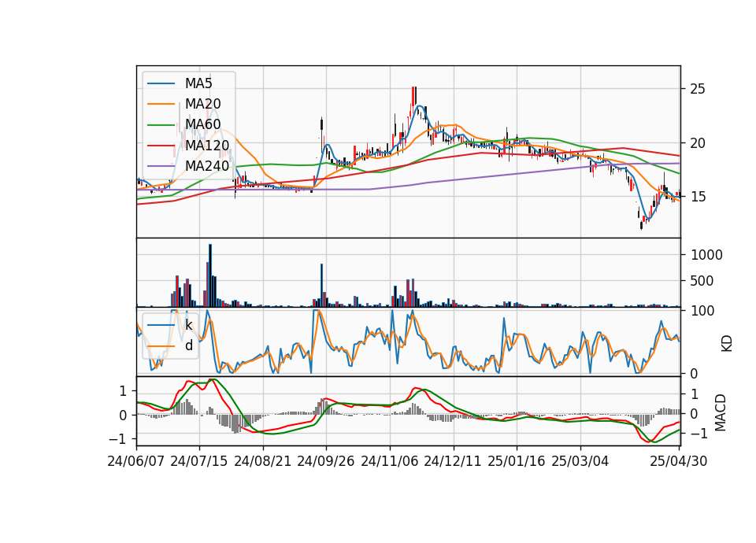The width and height of the screenshot is (756, 543).
Task: Click the 24/11/06 date axis label
Action: pos(390,461)
